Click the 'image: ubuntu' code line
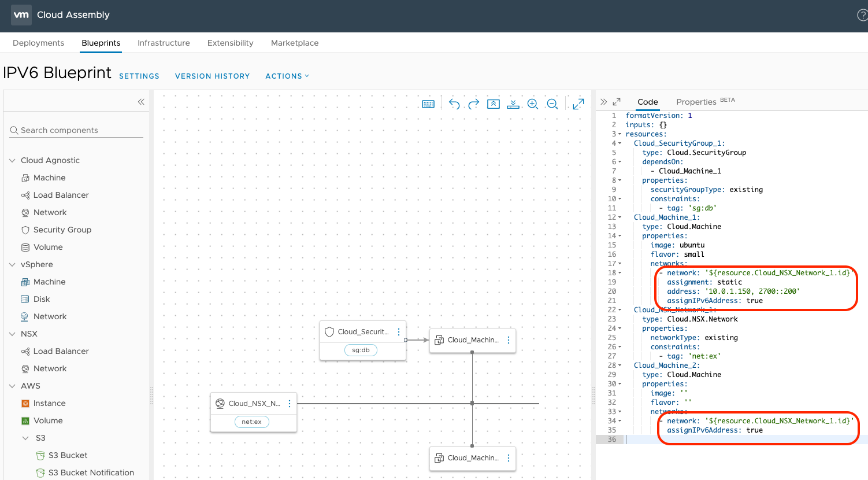The image size is (868, 480). pyautogui.click(x=677, y=245)
